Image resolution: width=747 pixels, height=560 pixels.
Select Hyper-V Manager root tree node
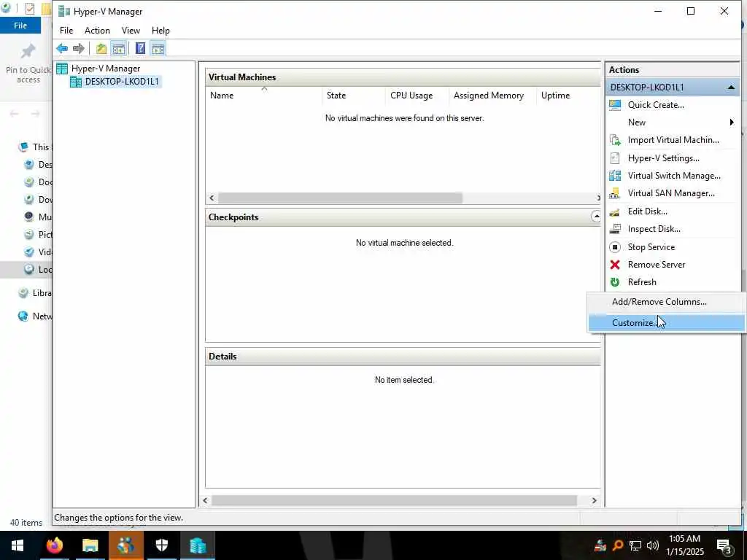pyautogui.click(x=105, y=69)
